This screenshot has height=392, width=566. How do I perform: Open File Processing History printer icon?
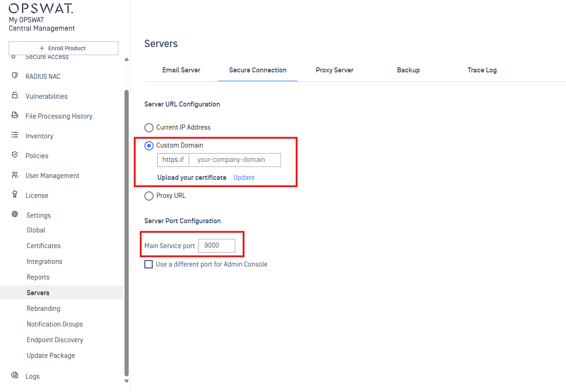pyautogui.click(x=15, y=115)
